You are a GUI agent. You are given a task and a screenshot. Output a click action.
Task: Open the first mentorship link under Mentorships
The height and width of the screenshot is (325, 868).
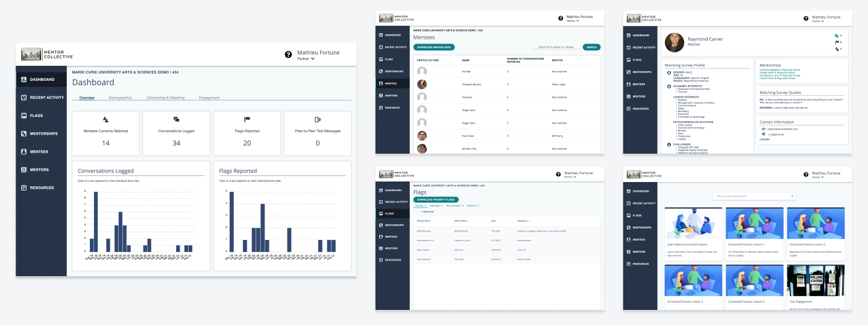(780, 69)
